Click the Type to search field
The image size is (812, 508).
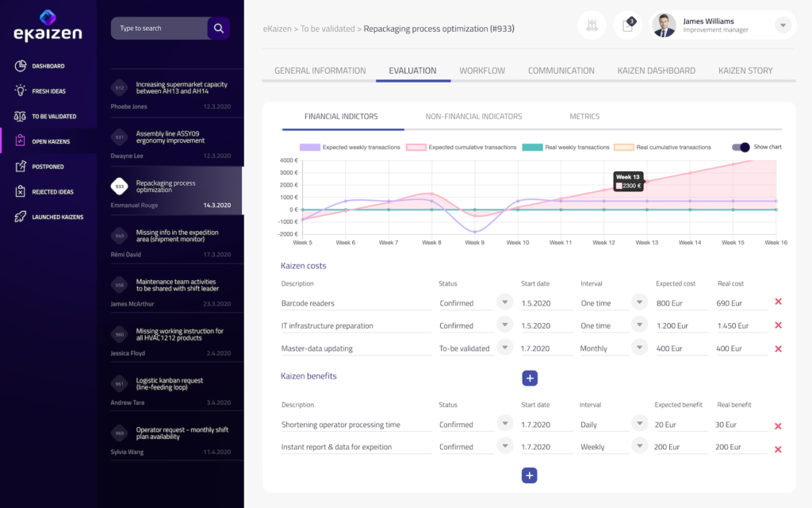coord(159,28)
